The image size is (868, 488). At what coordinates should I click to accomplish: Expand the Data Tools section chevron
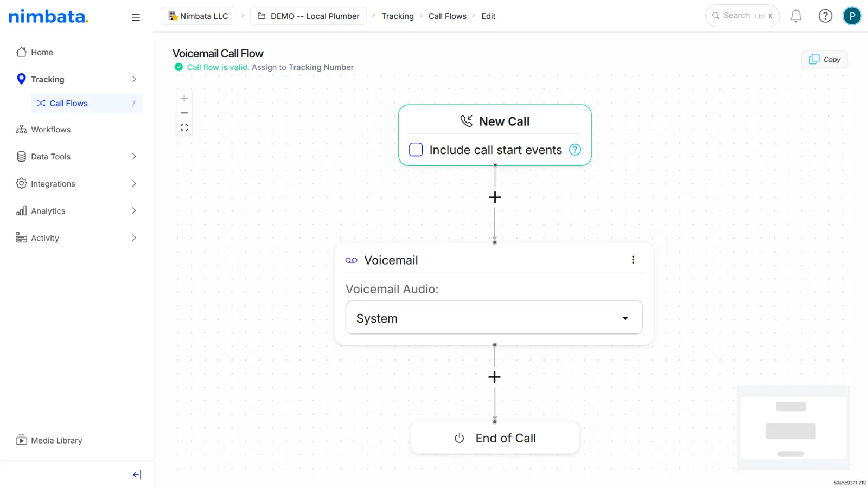(x=134, y=157)
